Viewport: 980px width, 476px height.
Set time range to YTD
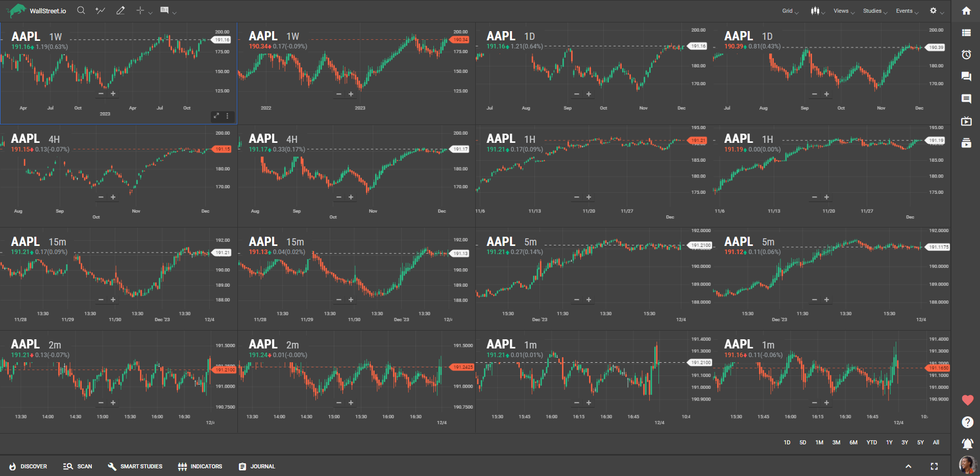coord(872,442)
